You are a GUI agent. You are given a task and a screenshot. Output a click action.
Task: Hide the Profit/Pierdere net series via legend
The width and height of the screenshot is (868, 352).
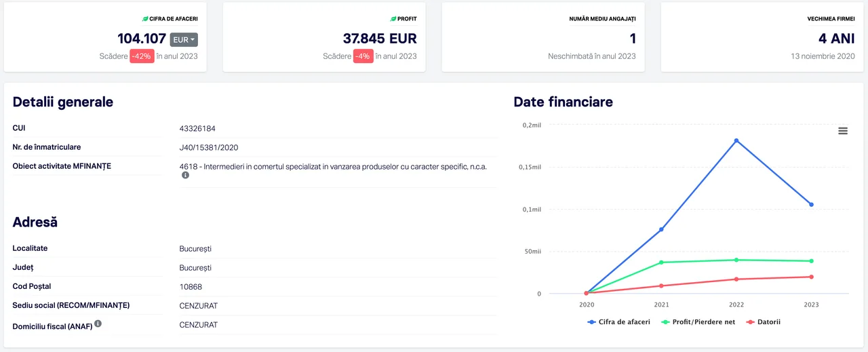coord(698,322)
